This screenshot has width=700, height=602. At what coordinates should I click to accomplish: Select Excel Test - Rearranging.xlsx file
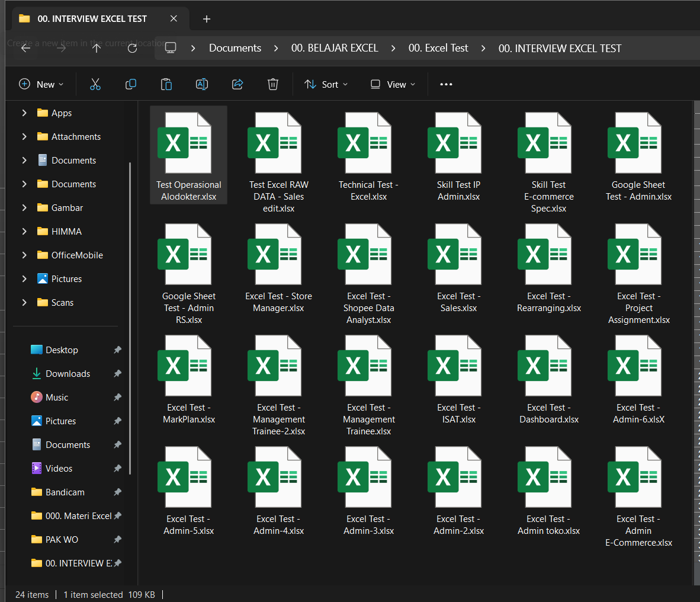(548, 267)
